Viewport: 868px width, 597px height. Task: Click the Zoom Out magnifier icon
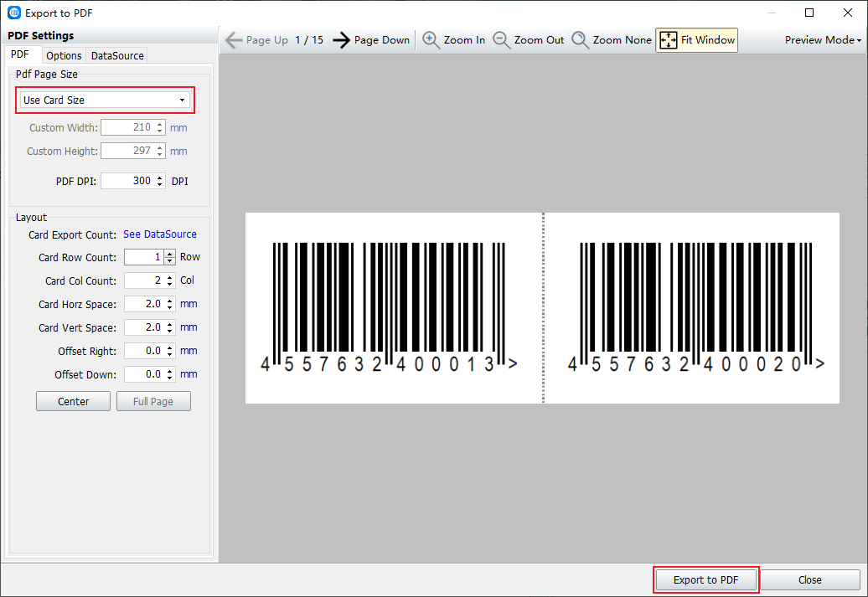(502, 40)
